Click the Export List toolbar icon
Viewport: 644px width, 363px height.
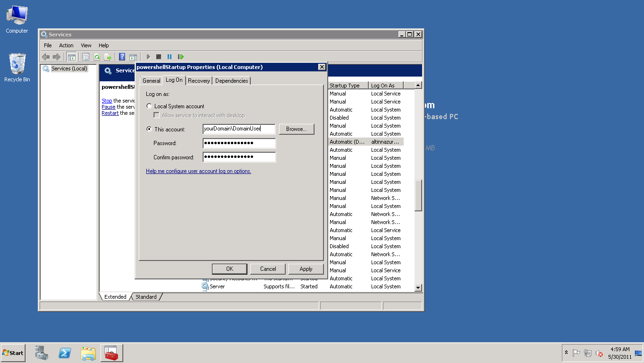[108, 57]
